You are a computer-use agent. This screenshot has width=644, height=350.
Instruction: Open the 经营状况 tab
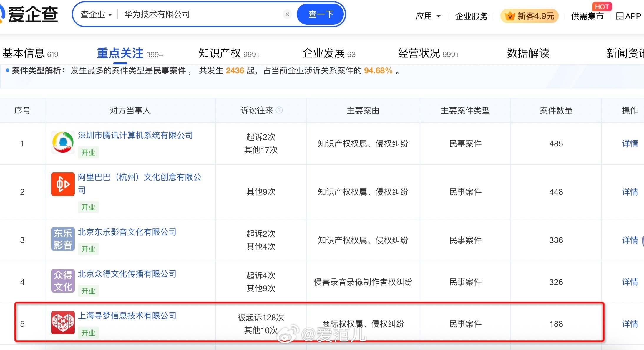[x=428, y=53]
